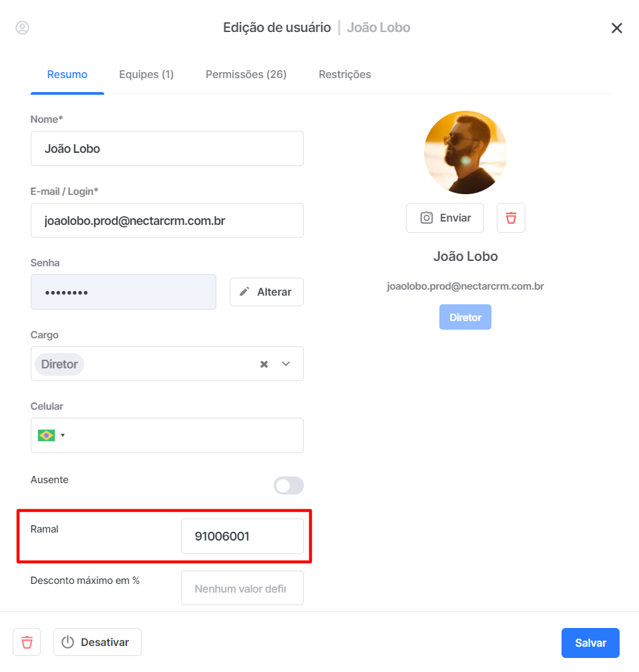Clear the Diretor selection with the x icon
The image size is (639, 672).
tap(264, 364)
